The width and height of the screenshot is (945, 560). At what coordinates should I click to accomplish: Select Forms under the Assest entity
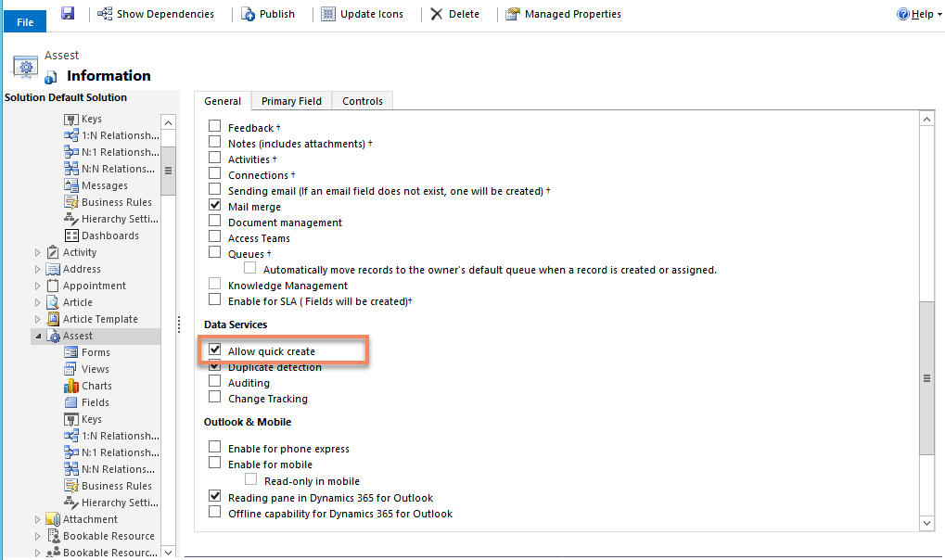click(96, 352)
